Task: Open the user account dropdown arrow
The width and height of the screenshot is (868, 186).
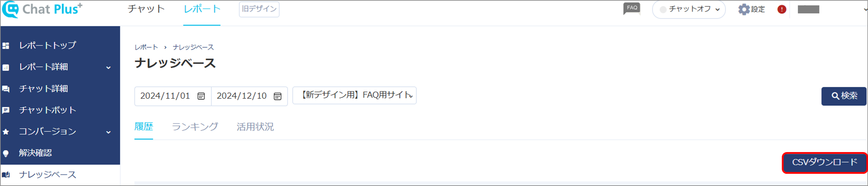Action: (865, 10)
